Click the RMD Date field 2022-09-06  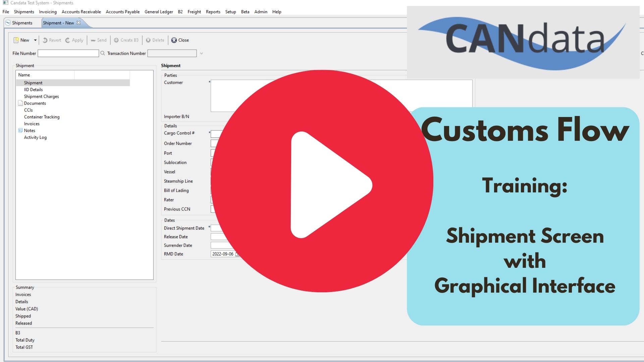click(x=223, y=254)
